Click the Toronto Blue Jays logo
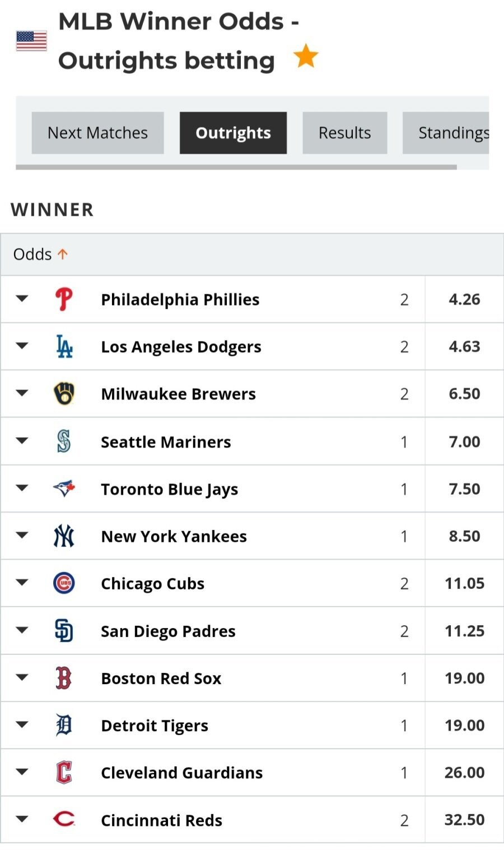Viewport: 504px width, 850px height. (64, 489)
